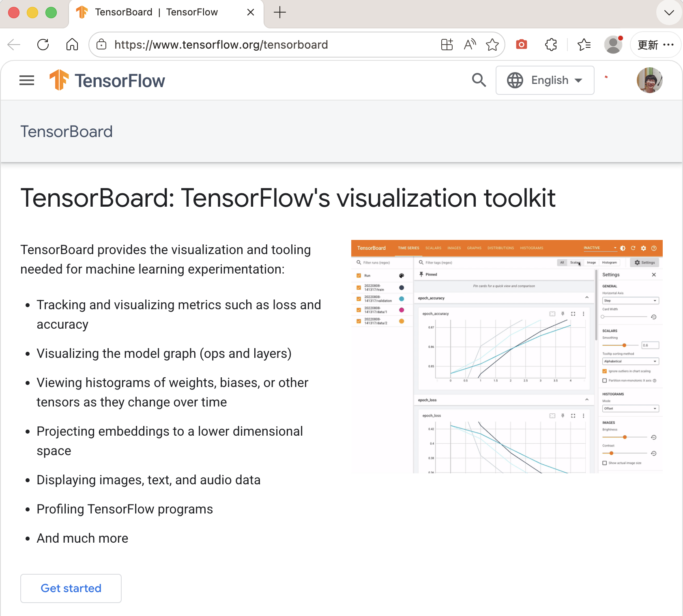Open the TensorFlow site hamburger menu
Viewport: 683px width, 616px height.
point(27,80)
